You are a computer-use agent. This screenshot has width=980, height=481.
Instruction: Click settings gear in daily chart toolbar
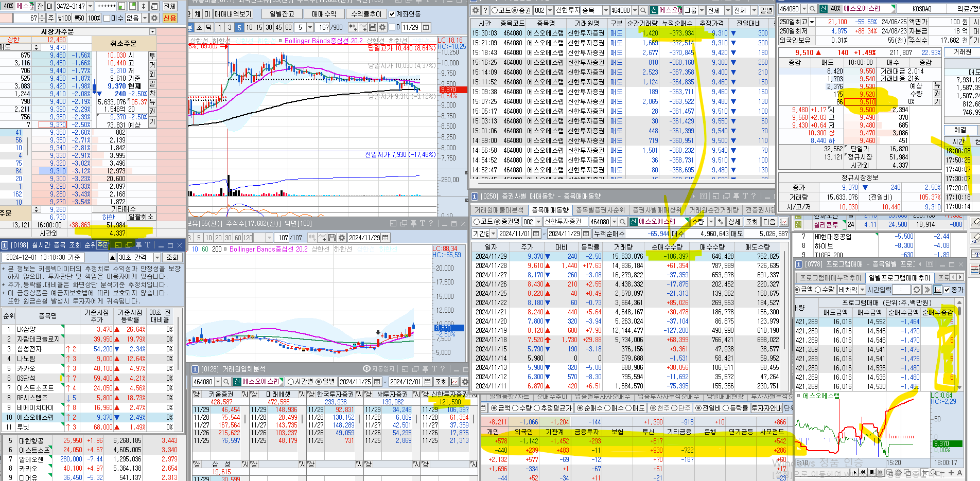pos(342,238)
